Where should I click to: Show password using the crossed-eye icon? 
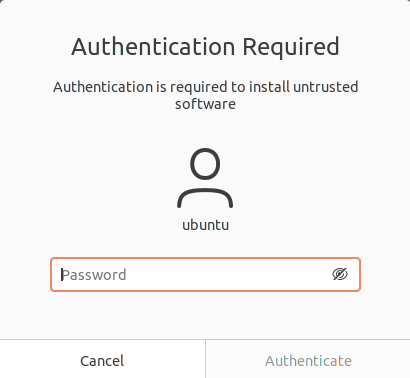[x=340, y=274]
